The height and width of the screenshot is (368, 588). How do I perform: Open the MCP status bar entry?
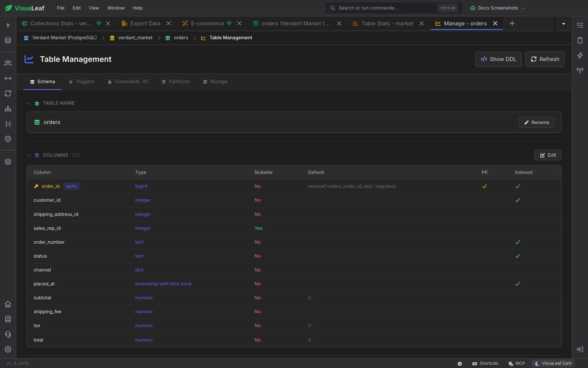(x=516, y=363)
